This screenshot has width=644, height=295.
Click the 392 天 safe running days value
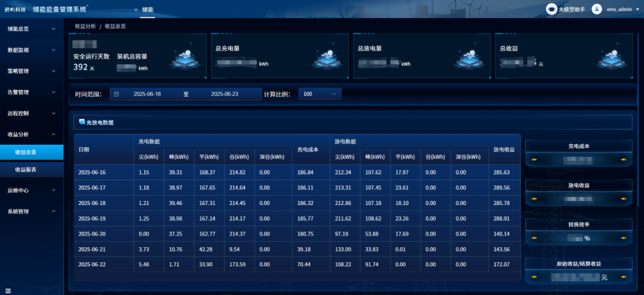click(x=84, y=67)
